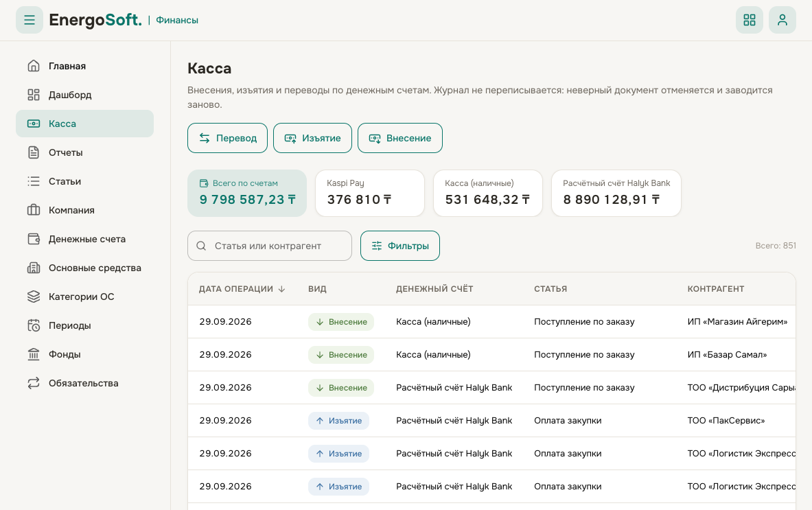Click the layers icon beside Категории ОС
The width and height of the screenshot is (812, 510).
coord(34,297)
